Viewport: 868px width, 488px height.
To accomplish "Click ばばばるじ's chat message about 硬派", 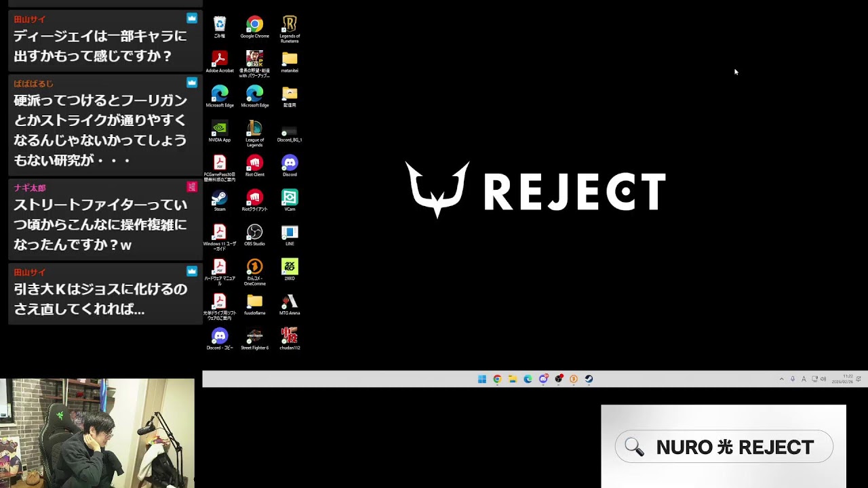I will [105, 125].
